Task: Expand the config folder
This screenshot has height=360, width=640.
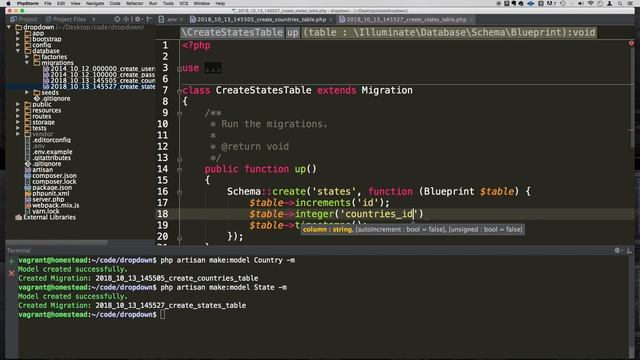Action: click(18, 45)
